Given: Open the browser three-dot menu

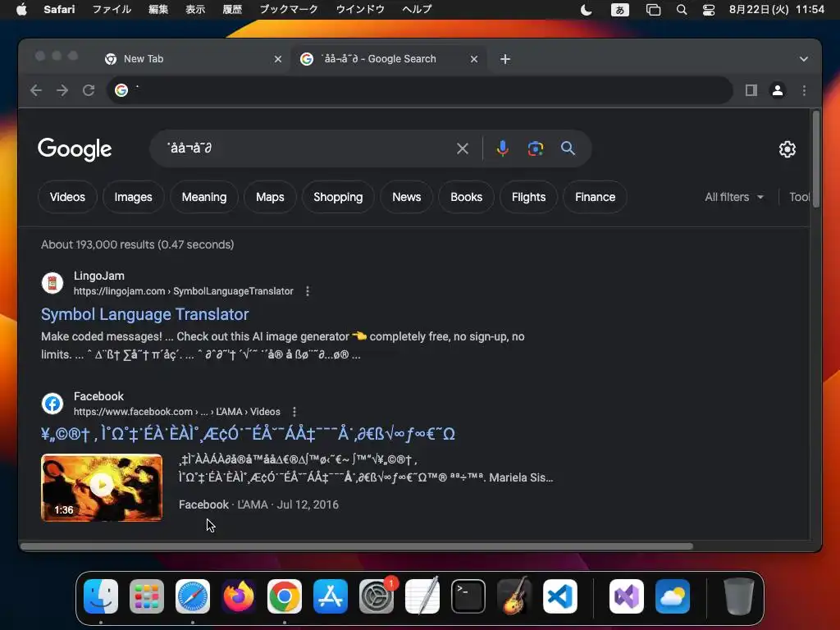Looking at the screenshot, I should (804, 90).
